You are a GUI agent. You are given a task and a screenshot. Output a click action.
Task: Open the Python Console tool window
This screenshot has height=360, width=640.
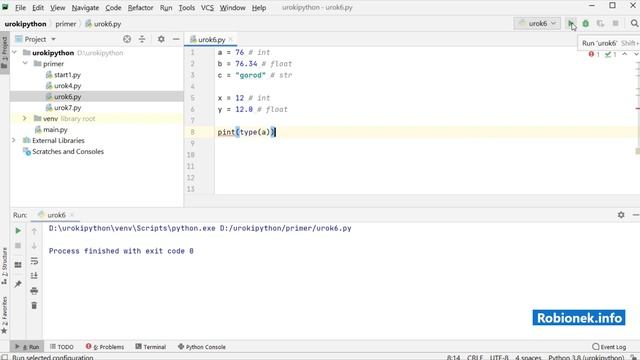202,347
